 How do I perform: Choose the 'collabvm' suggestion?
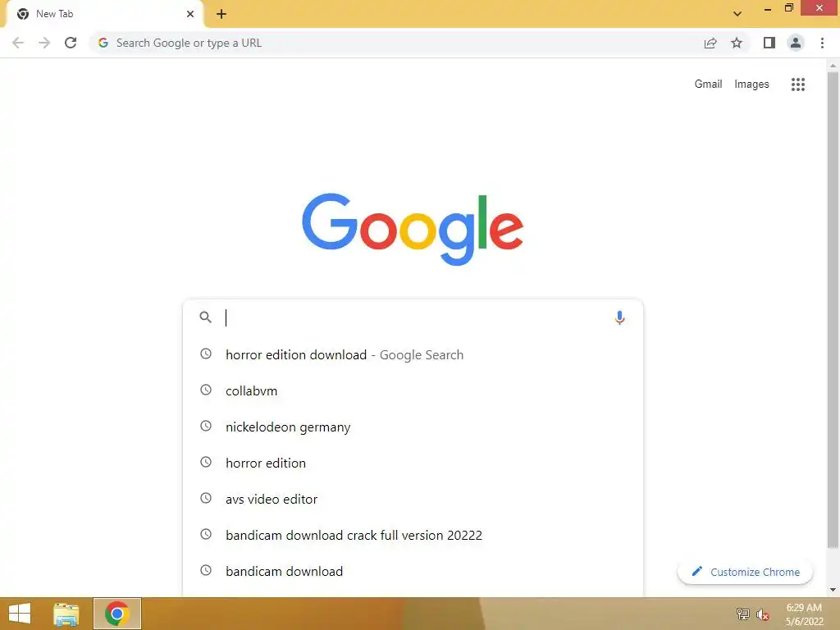coord(413,390)
